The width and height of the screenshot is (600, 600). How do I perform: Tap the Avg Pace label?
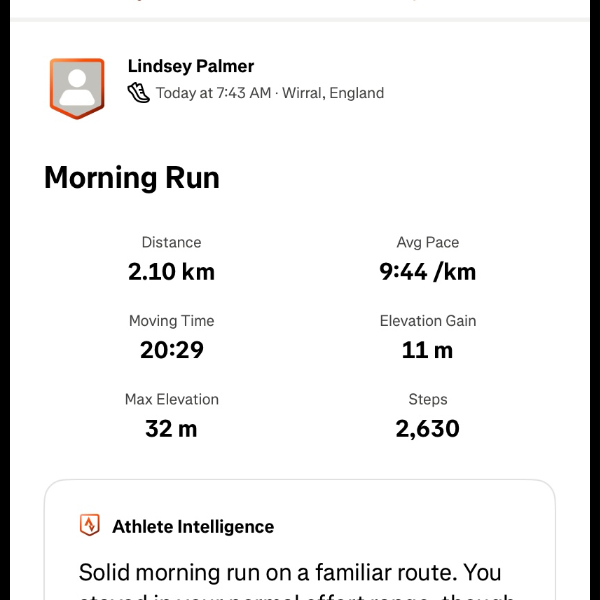coord(427,242)
